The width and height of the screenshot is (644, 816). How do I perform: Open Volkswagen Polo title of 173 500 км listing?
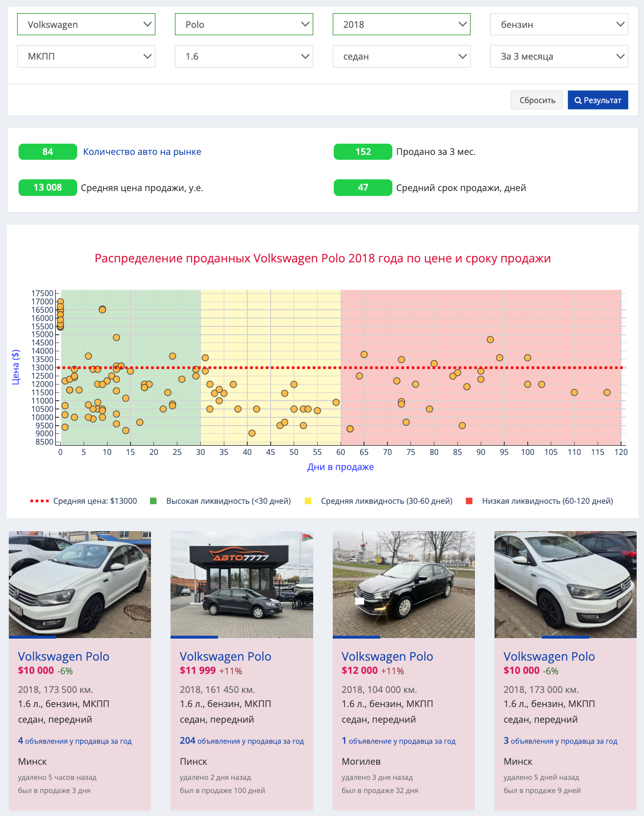click(x=64, y=656)
